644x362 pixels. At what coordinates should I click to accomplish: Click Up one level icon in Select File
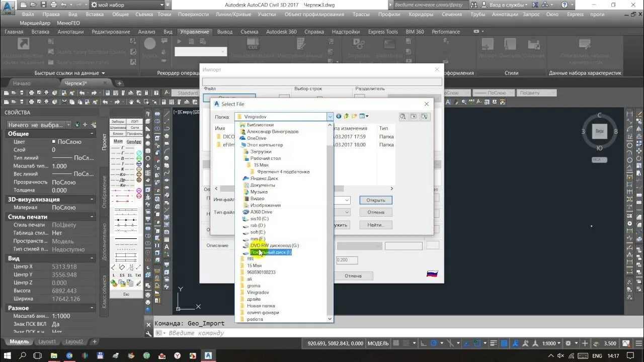(x=347, y=116)
